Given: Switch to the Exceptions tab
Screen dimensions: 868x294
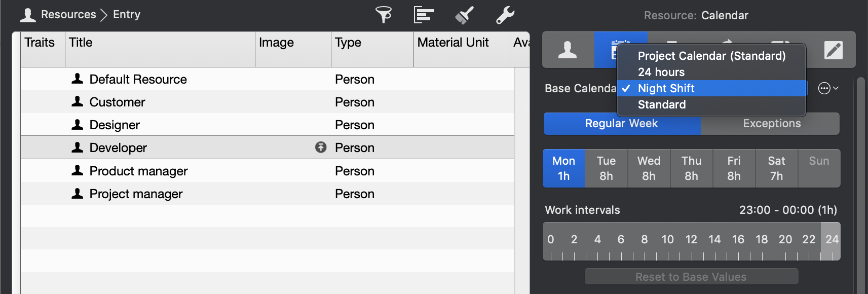Looking at the screenshot, I should click(x=771, y=123).
